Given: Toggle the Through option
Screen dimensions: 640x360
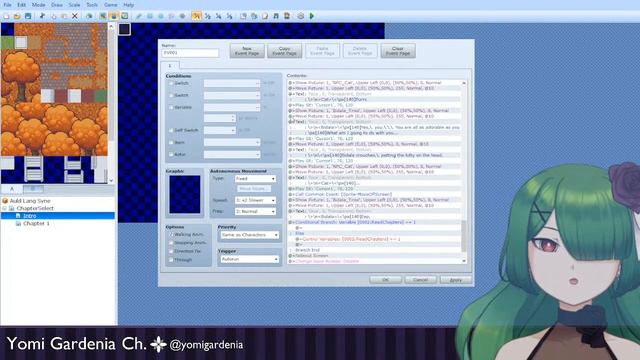Looking at the screenshot, I should point(171,260).
